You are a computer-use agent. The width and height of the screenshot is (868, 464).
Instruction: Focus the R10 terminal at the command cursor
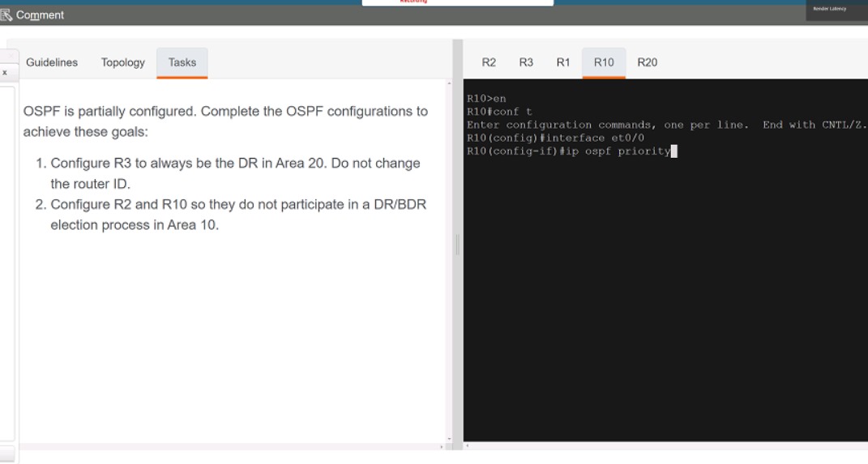coord(673,151)
